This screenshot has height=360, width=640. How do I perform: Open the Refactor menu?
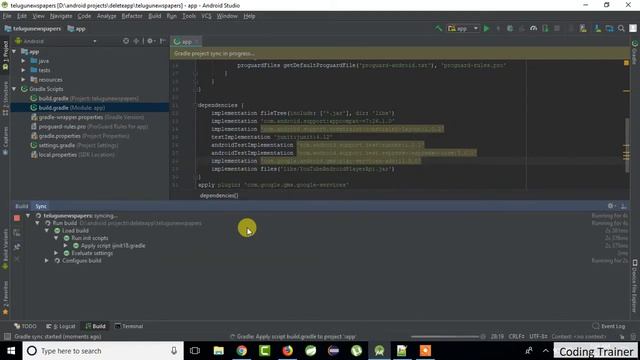click(132, 16)
